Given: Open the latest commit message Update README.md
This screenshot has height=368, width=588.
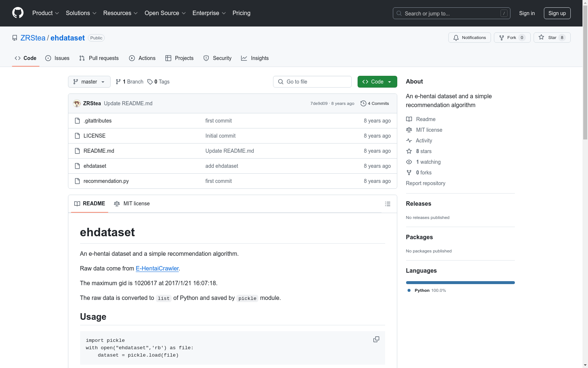Looking at the screenshot, I should 128,103.
